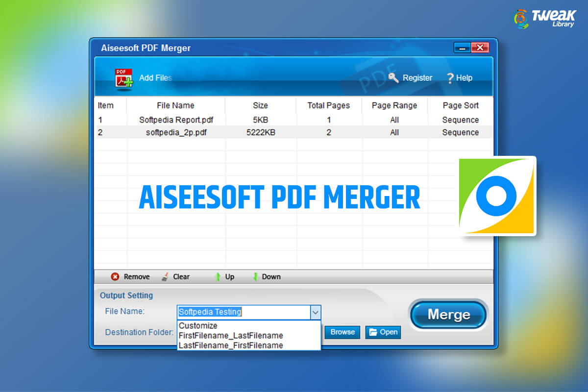Select the Softpedia Report.pdf row
Screen dimensions: 588x392
175,120
